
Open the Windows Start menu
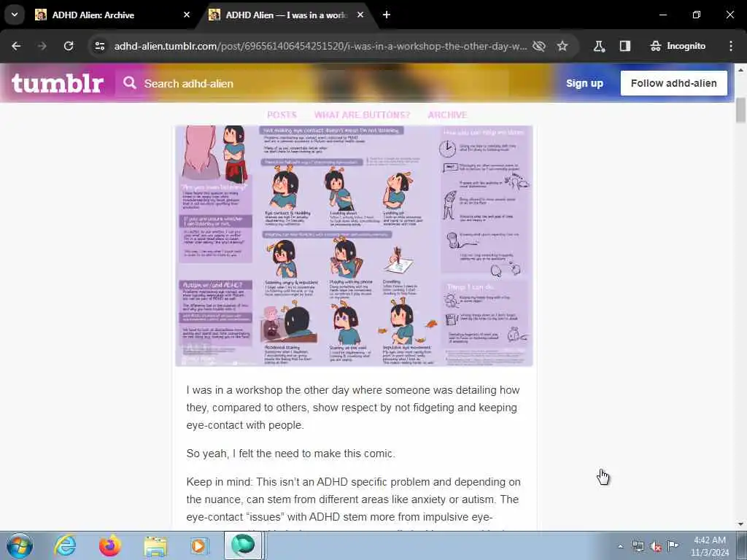[20, 545]
